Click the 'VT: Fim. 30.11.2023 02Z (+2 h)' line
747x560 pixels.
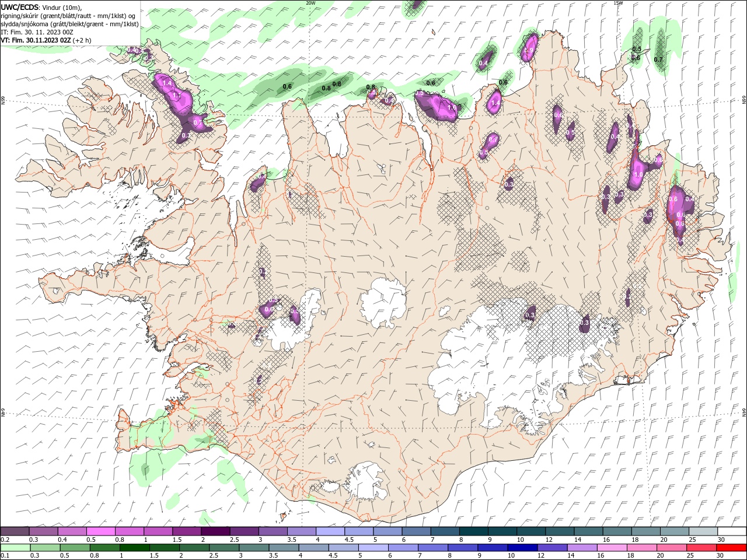(46, 40)
